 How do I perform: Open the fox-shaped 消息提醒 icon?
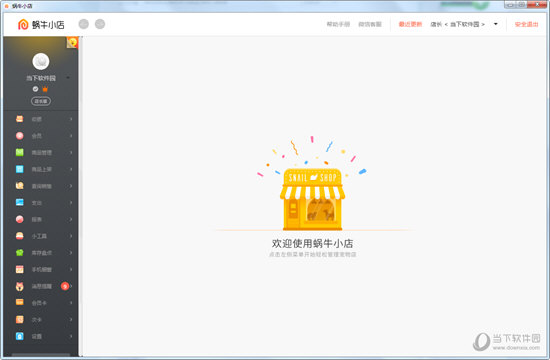click(x=20, y=286)
